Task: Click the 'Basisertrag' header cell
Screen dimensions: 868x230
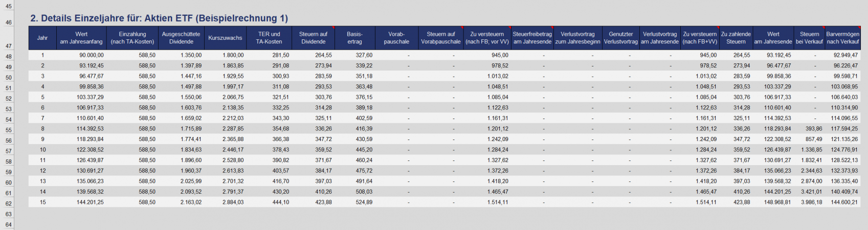Action: point(354,38)
